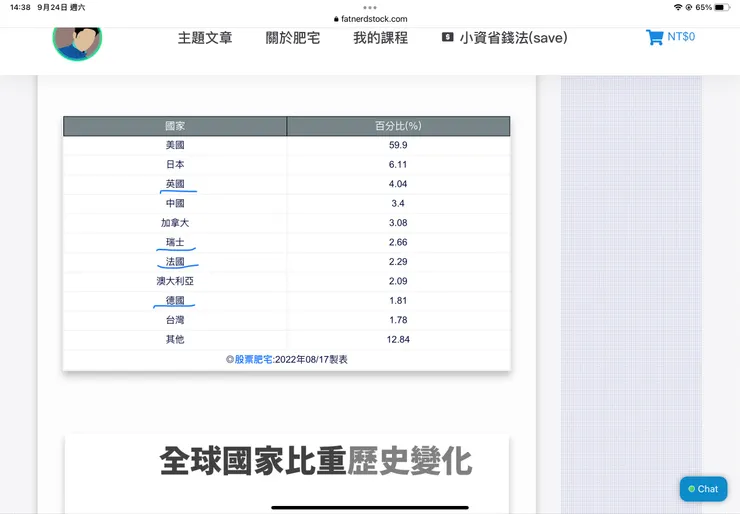
Task: Open the 關於肥宅 menu
Action: [x=293, y=38]
